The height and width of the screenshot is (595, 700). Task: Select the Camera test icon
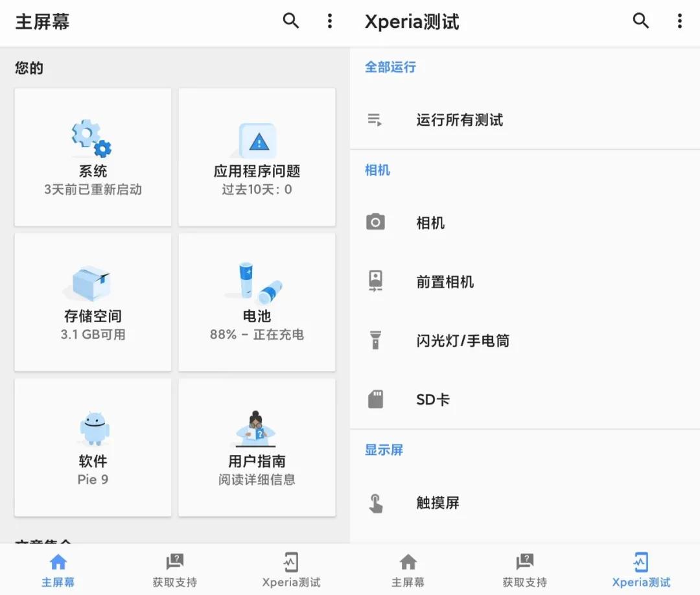tap(376, 222)
